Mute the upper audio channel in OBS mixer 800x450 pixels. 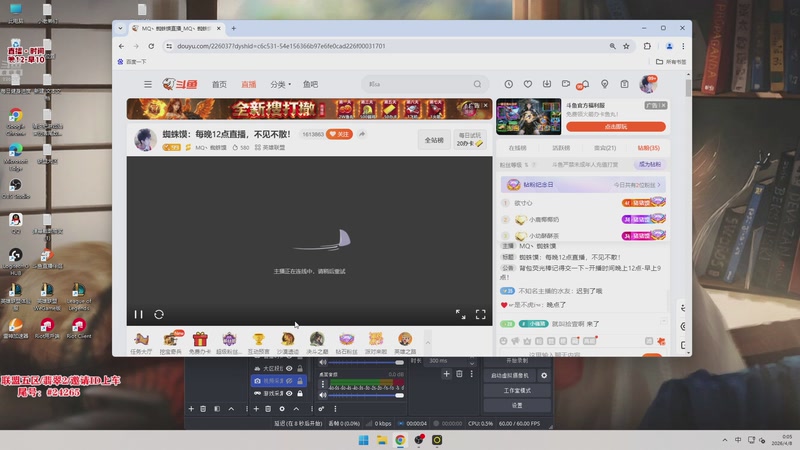(x=322, y=362)
